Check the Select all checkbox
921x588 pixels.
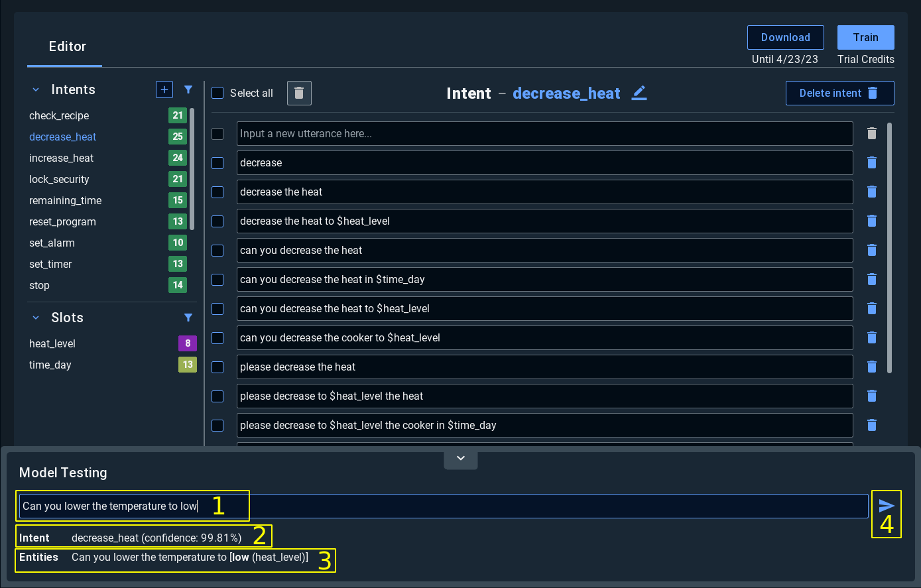[x=217, y=93]
